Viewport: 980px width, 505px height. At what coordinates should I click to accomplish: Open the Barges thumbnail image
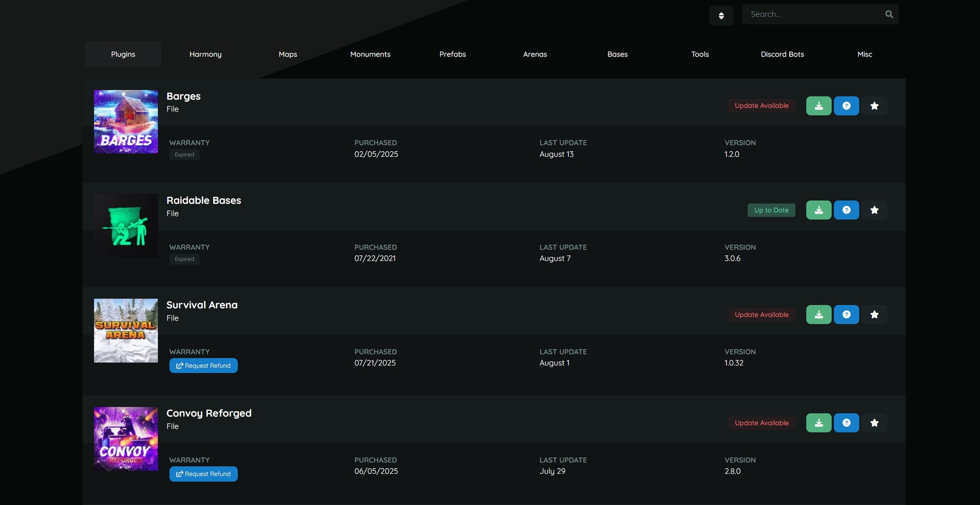point(126,122)
